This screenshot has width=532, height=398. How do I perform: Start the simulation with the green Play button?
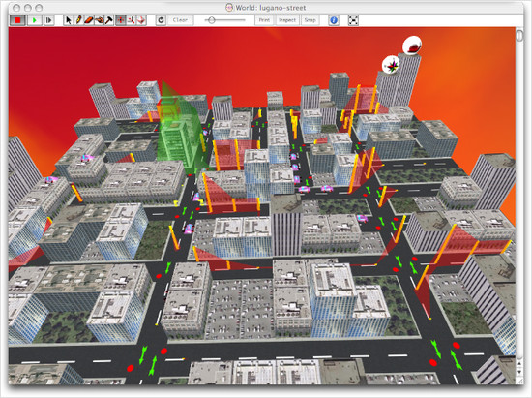pos(34,20)
